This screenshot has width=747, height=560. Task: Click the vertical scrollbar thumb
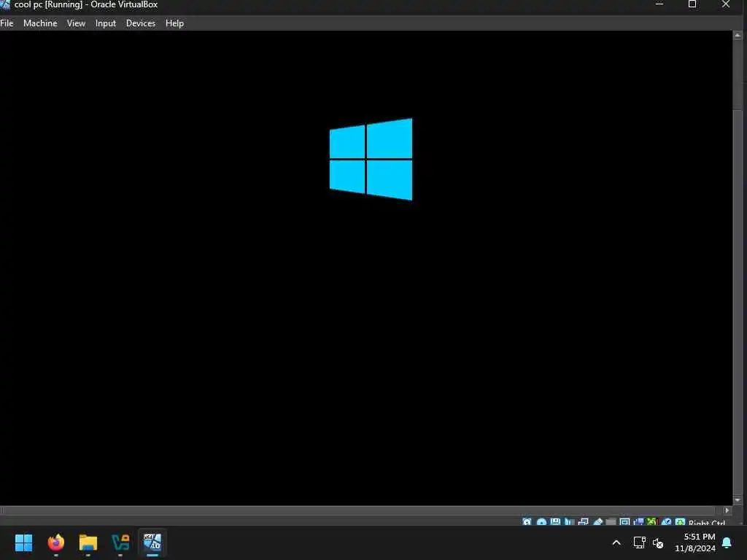point(738,302)
